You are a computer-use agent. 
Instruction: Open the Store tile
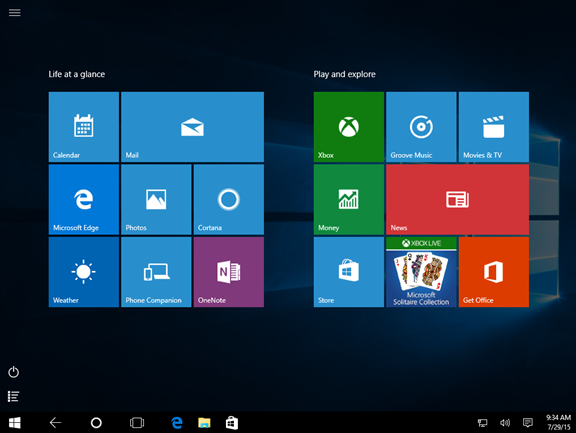[349, 272]
